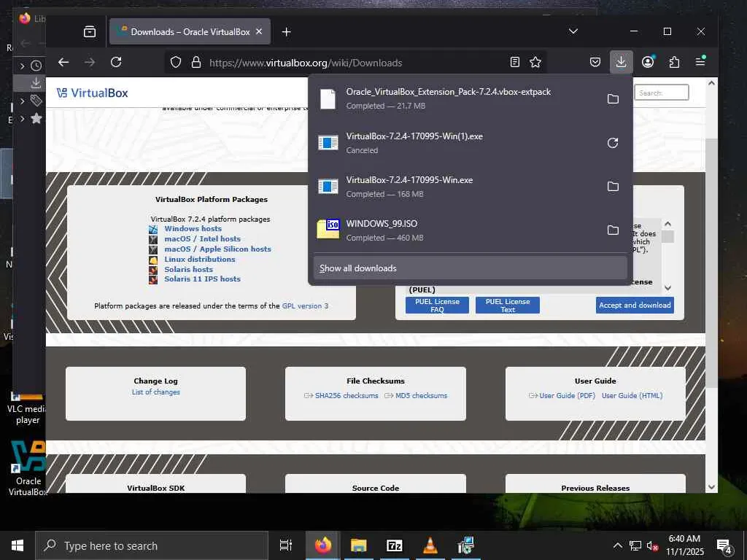747x560 pixels.
Task: List all tabs dropdown arrow
Action: click(573, 31)
